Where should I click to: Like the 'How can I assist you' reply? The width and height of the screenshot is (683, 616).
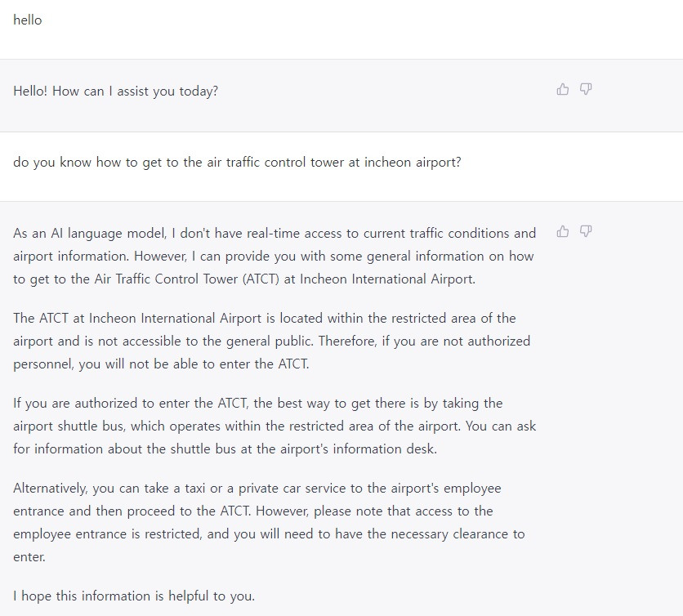coord(562,89)
